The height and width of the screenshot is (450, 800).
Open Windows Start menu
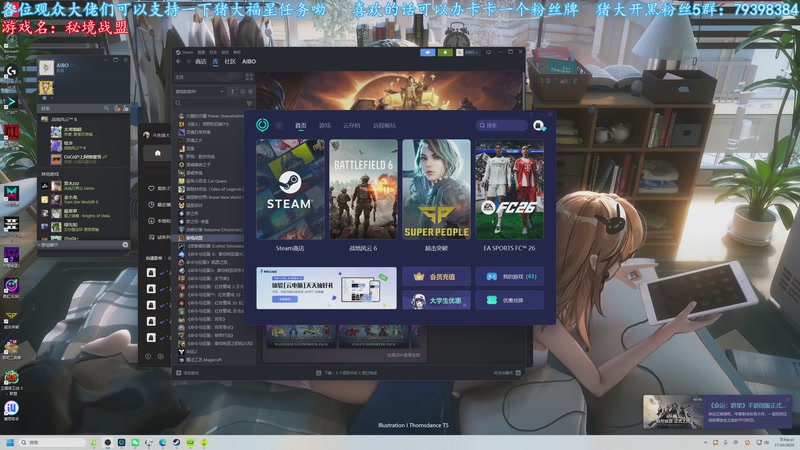pos(10,442)
